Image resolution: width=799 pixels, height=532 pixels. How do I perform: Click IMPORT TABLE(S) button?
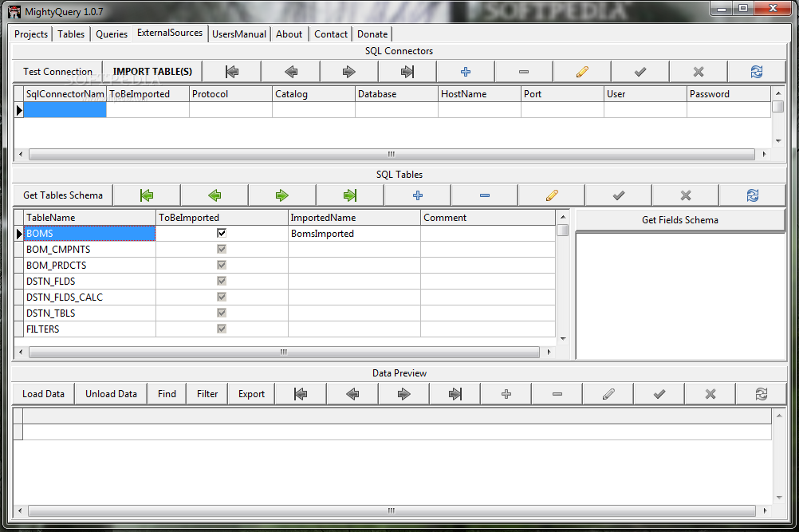click(x=152, y=72)
